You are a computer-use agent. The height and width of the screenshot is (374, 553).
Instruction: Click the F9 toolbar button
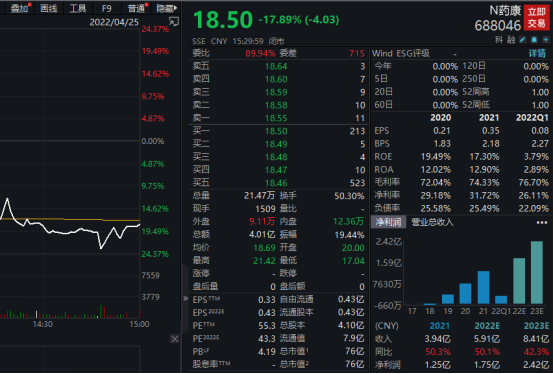tap(106, 8)
